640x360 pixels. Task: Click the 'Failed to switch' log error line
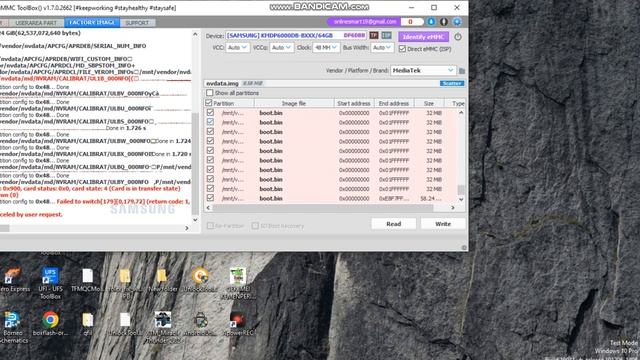click(x=123, y=202)
